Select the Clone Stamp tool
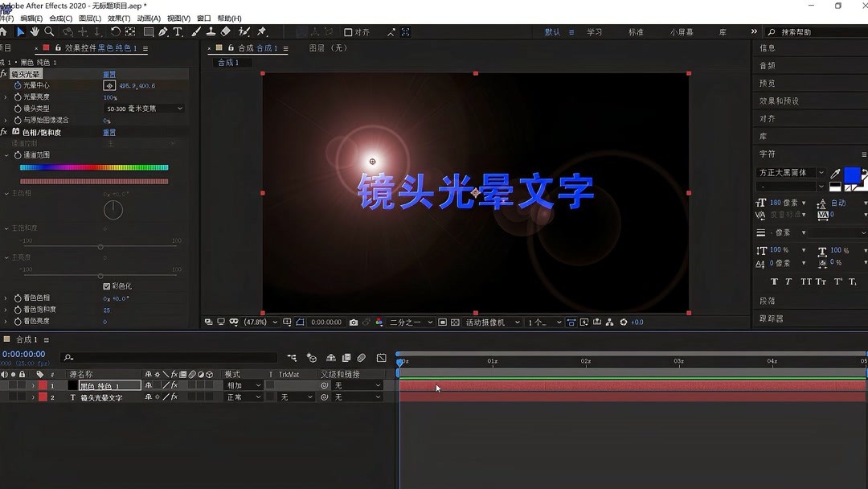 (211, 32)
